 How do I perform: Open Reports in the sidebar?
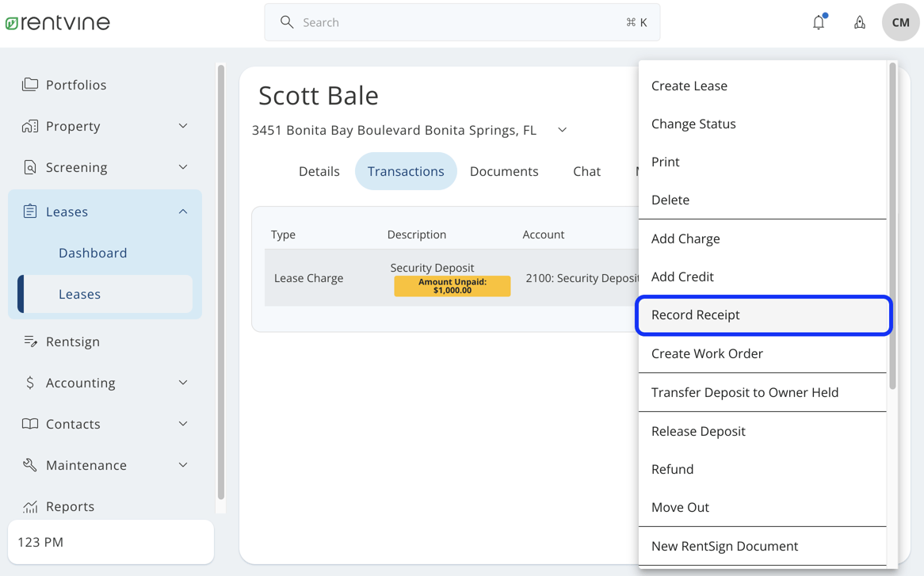click(70, 506)
